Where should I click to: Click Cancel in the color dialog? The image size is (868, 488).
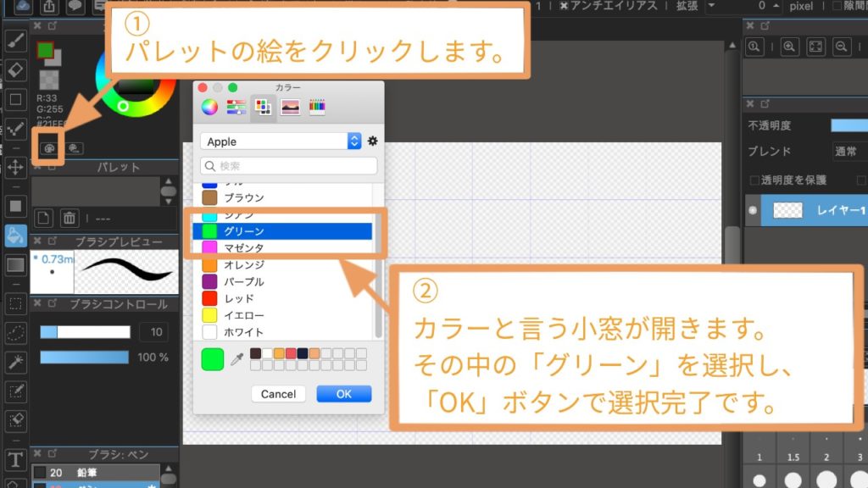point(278,393)
